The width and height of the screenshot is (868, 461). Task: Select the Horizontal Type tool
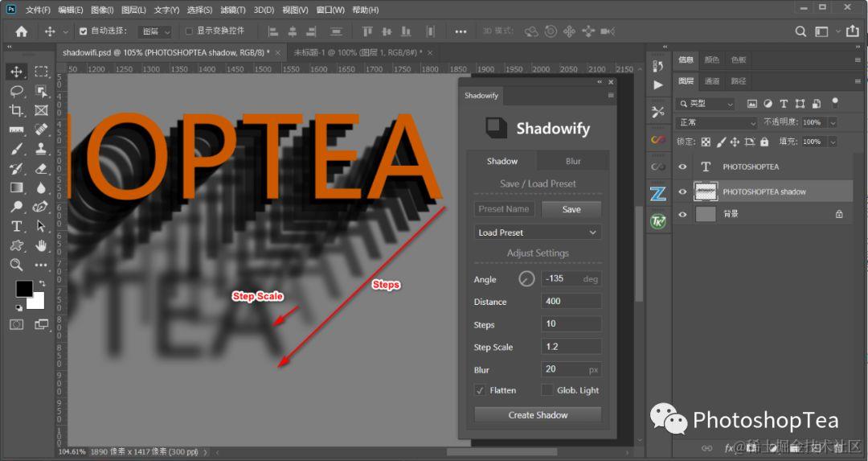point(17,226)
